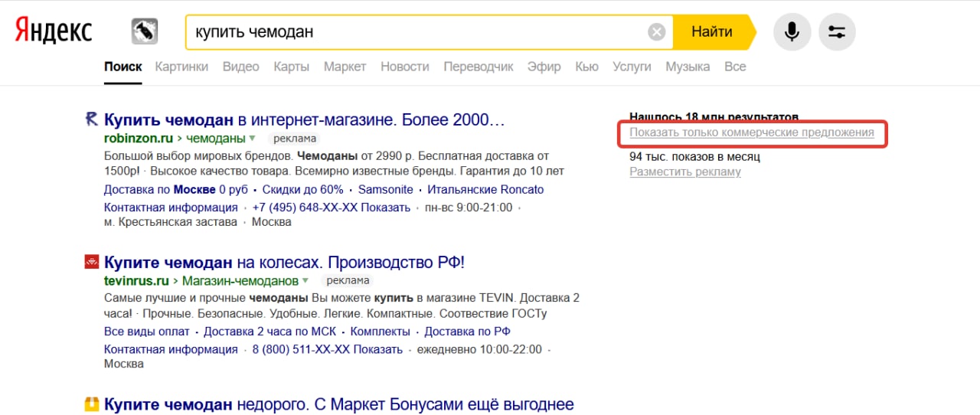Open the Музыка tab
Screen dimensions: 980x415
[x=688, y=67]
